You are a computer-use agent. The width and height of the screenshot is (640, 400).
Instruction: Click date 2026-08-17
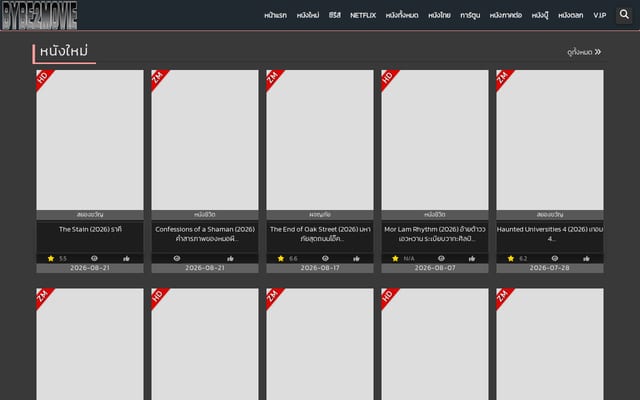tap(320, 268)
